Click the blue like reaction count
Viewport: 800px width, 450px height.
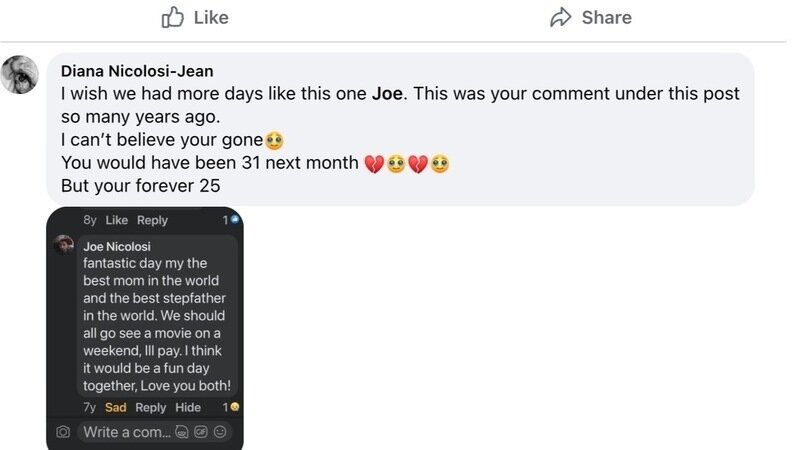(235, 219)
